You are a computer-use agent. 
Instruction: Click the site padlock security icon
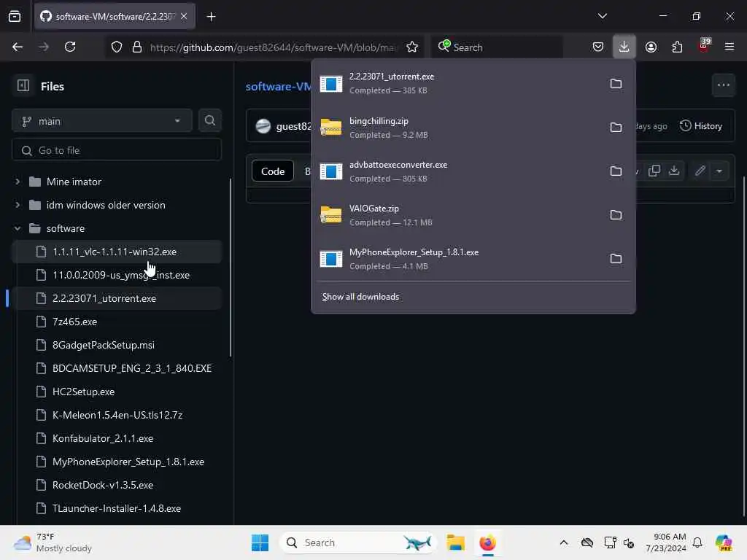(136, 47)
